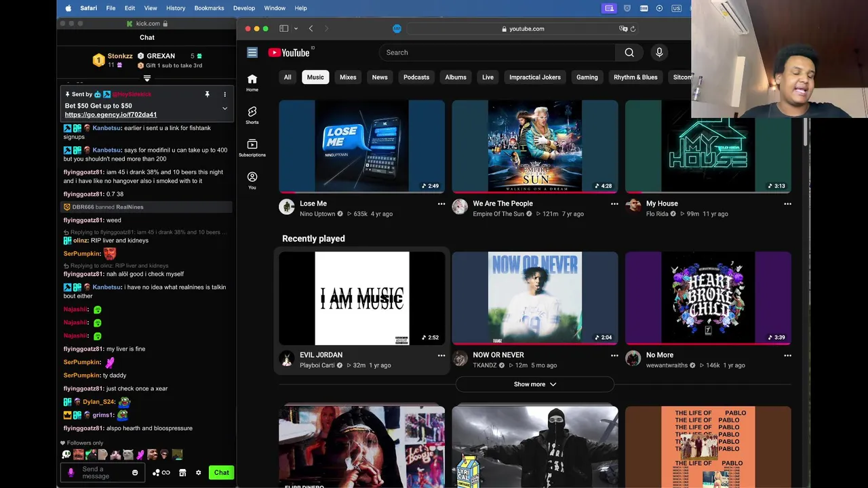Image resolution: width=868 pixels, height=488 pixels.
Task: Toggle the Safari sidebar button
Action: (283, 28)
